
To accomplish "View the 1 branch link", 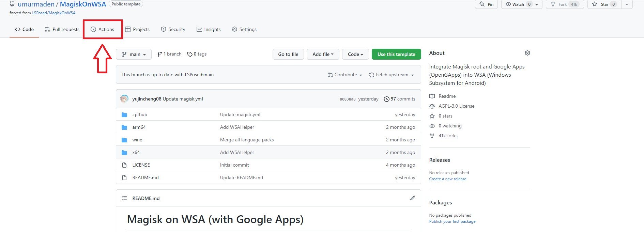I will [x=169, y=54].
